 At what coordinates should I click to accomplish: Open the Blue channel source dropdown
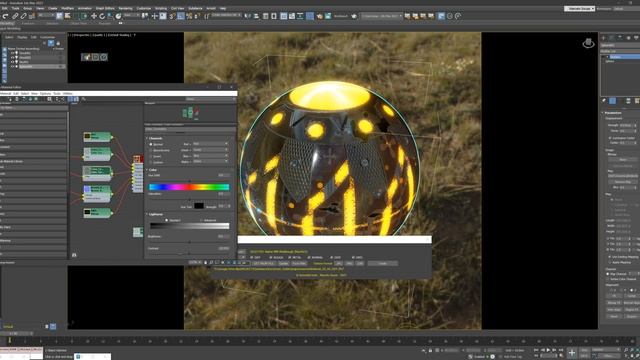click(210, 156)
